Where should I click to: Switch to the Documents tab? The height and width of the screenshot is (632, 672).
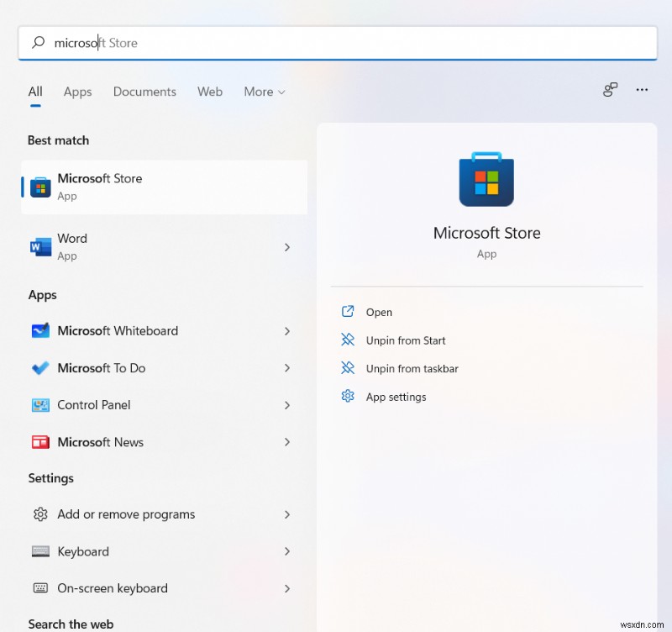tap(144, 92)
